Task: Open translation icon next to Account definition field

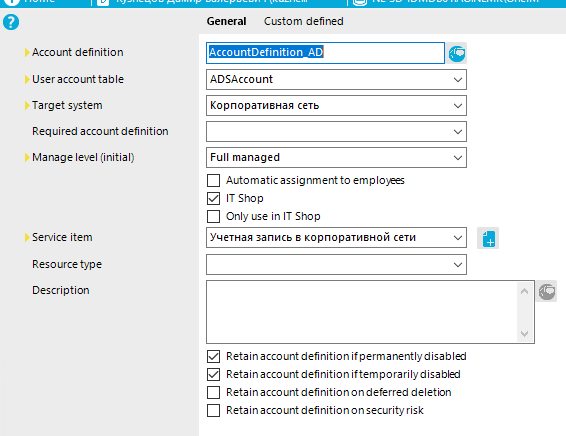Action: (457, 53)
